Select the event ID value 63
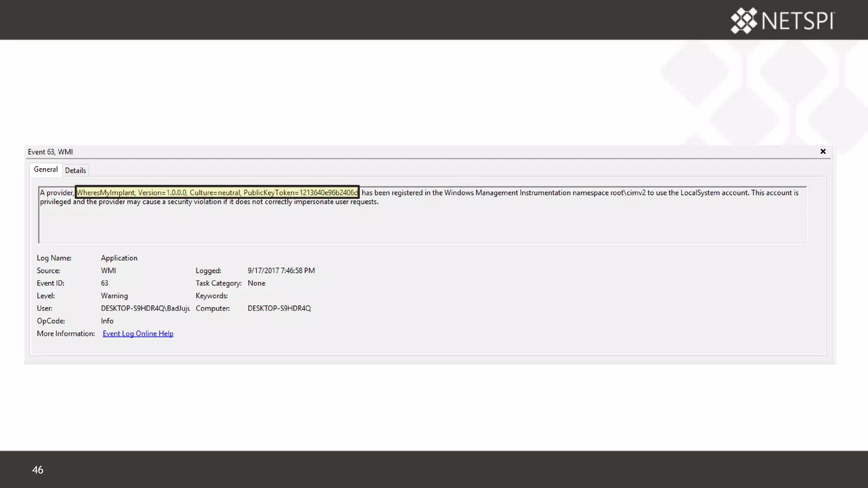The height and width of the screenshot is (488, 868). pyautogui.click(x=105, y=283)
